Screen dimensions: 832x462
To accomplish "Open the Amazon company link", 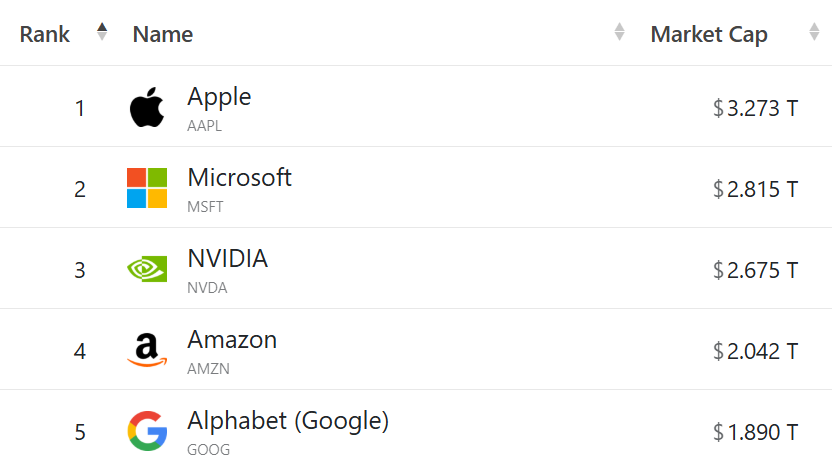I will 232,339.
